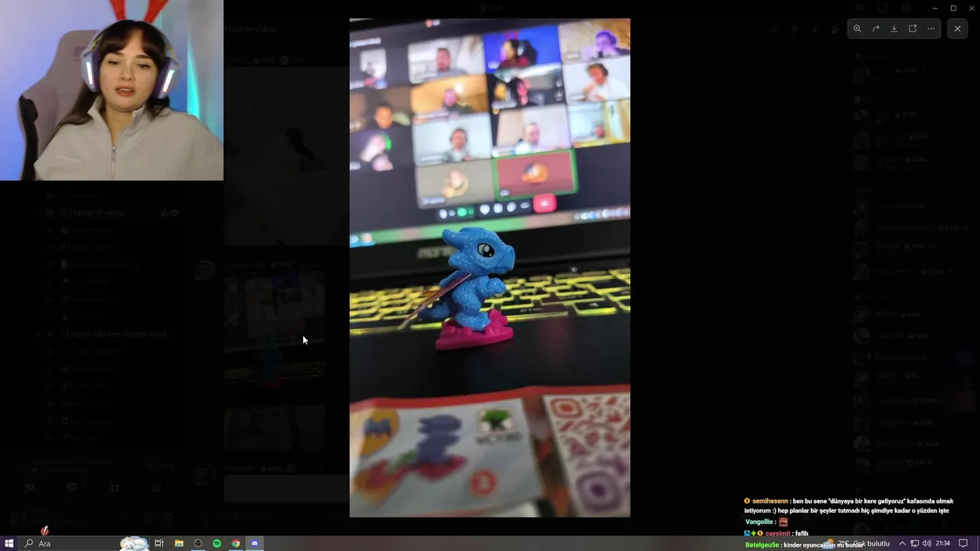Viewport: 980px width, 551px height.
Task: Open Google Chrome from the taskbar
Action: point(236,543)
